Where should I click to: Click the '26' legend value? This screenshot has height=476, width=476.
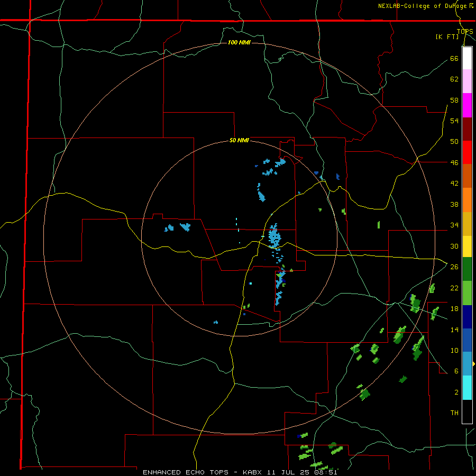click(x=454, y=267)
